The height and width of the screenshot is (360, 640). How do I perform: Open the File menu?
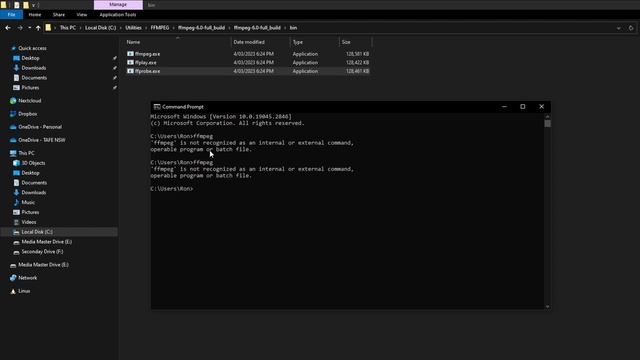click(11, 15)
